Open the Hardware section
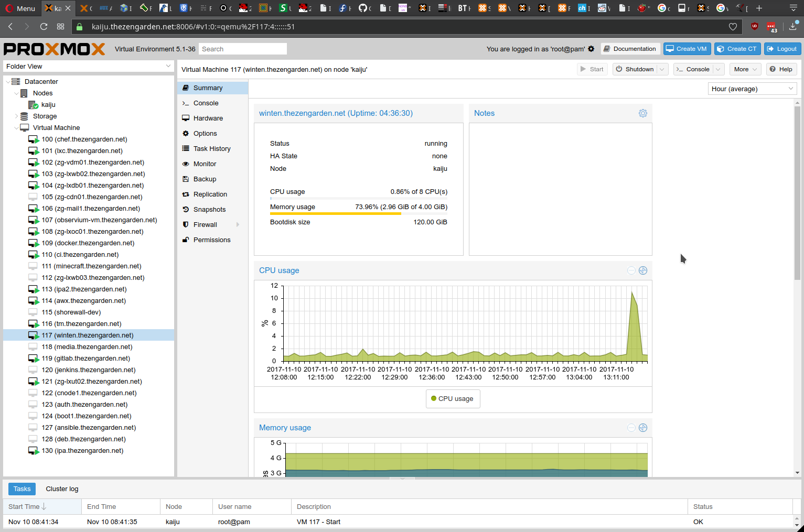 pos(212,118)
